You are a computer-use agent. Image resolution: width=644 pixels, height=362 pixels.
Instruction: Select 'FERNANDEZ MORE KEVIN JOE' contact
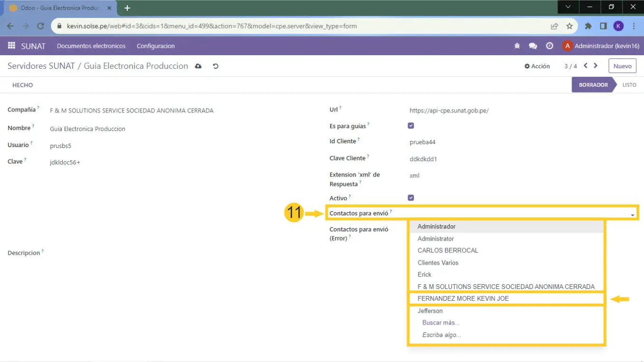coord(506,299)
